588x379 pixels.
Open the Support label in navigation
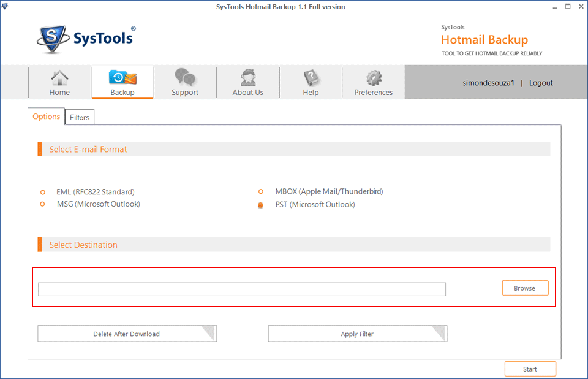tap(185, 93)
